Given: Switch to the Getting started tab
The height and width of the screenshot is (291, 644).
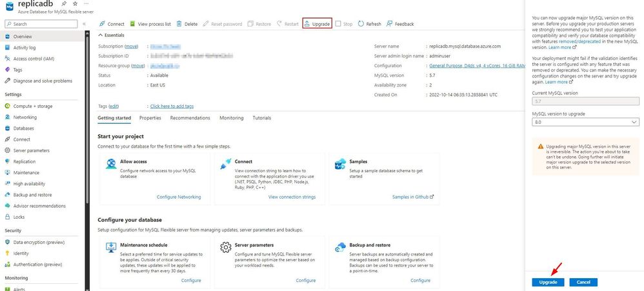Looking at the screenshot, I should pos(114,118).
